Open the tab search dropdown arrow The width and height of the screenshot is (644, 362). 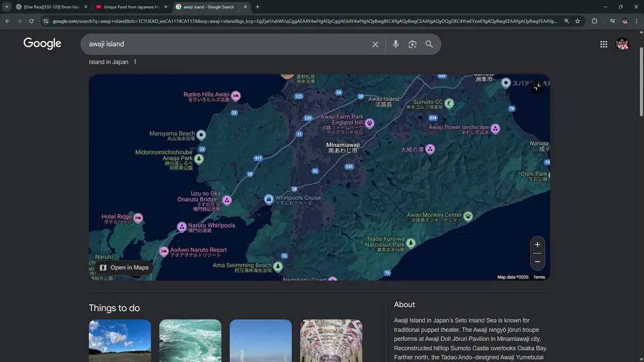click(7, 7)
